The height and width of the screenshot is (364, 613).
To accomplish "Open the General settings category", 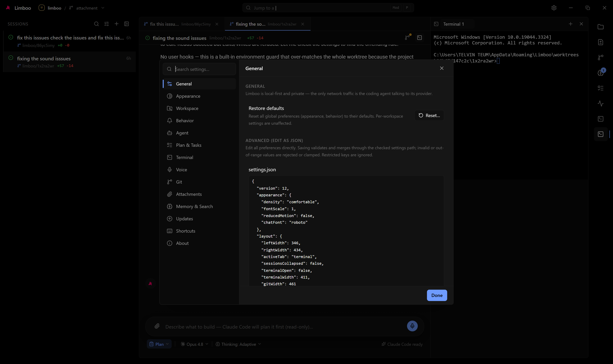I will (x=199, y=84).
